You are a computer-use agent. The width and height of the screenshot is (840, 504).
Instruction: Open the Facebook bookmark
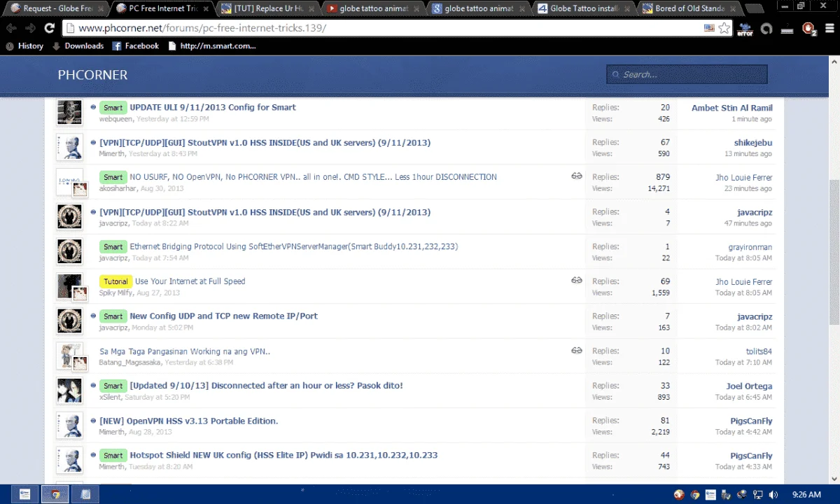click(x=136, y=46)
